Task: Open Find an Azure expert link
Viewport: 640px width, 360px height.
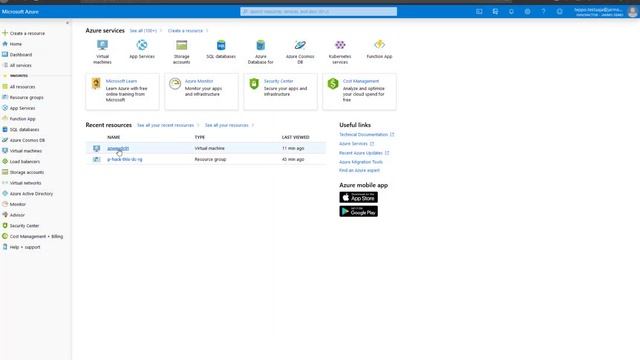Action: tap(359, 170)
